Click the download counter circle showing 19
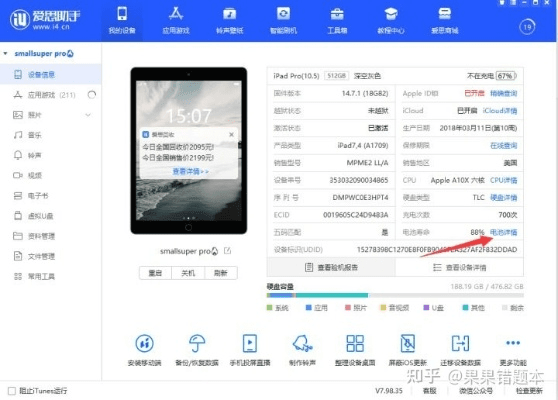 [x=527, y=27]
